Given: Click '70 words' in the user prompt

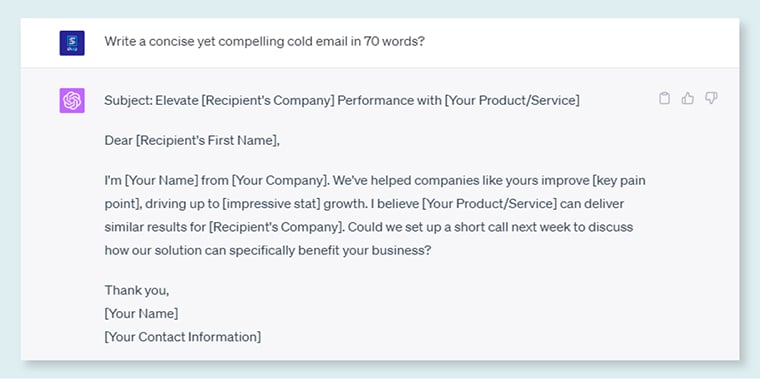Looking at the screenshot, I should (394, 42).
